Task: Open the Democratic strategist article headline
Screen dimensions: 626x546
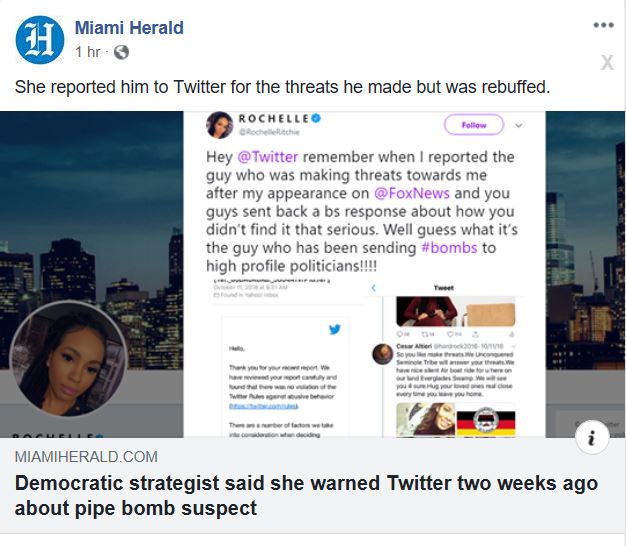Action: click(x=306, y=495)
